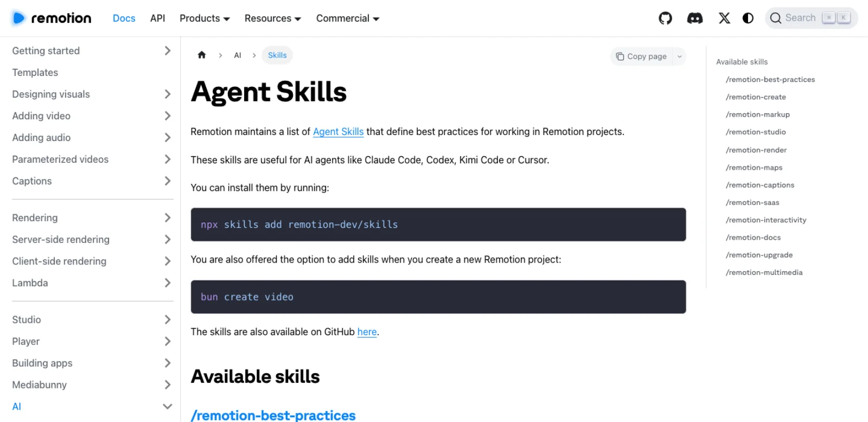868x422 pixels.
Task: Click the Remotion logo
Action: pos(51,18)
